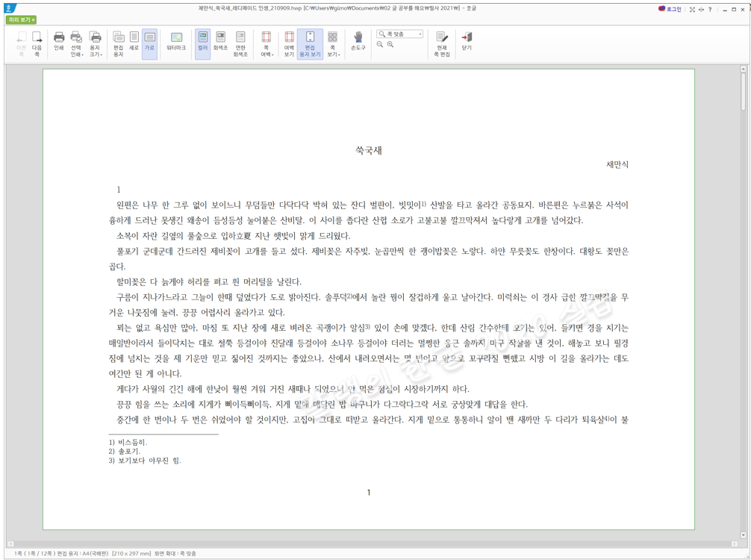Click status bar text 화면 확대 : 쪽 맞춤
751x560 pixels.
tap(175, 553)
